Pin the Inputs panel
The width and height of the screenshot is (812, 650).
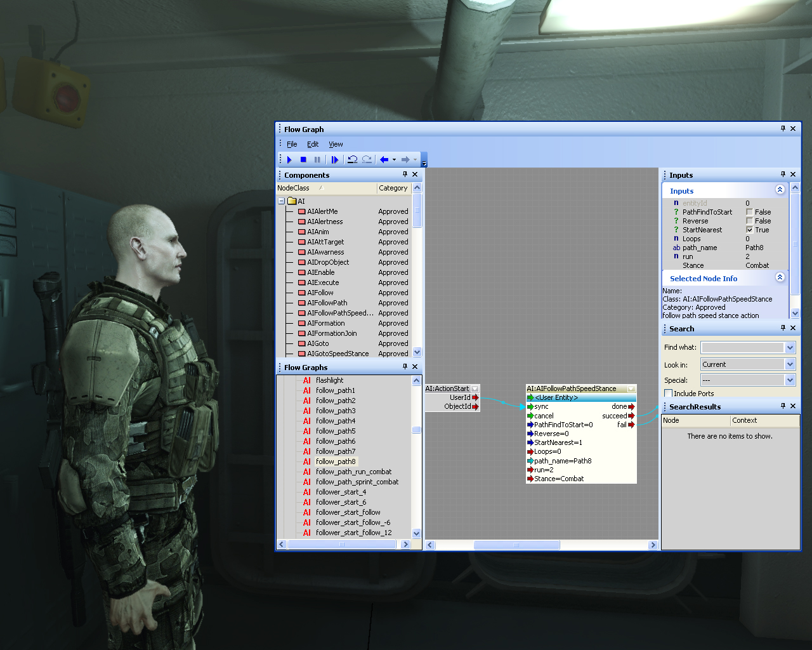click(783, 175)
